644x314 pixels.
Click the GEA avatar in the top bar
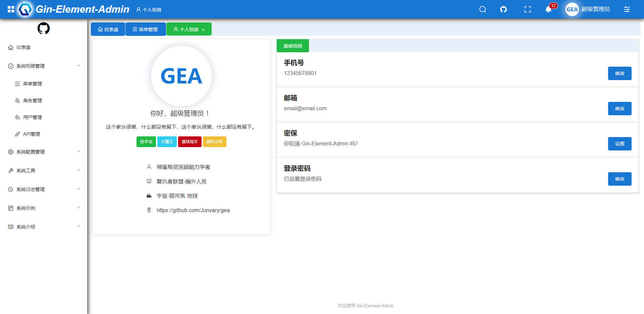coord(572,9)
